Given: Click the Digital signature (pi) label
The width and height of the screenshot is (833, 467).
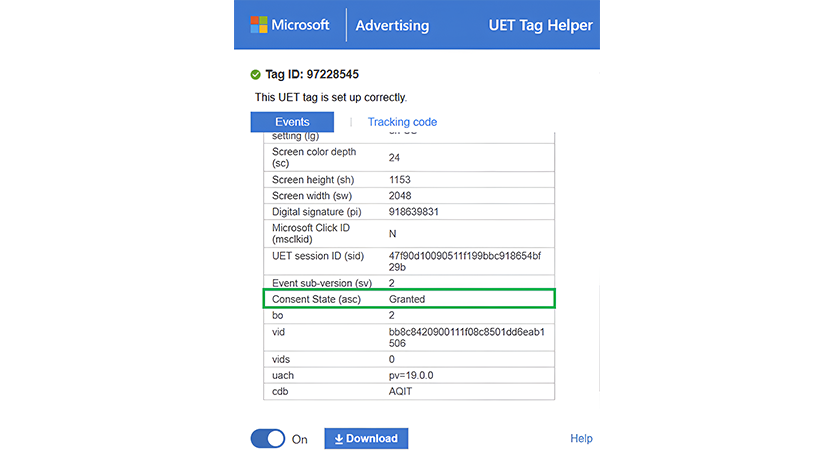Looking at the screenshot, I should tap(317, 211).
